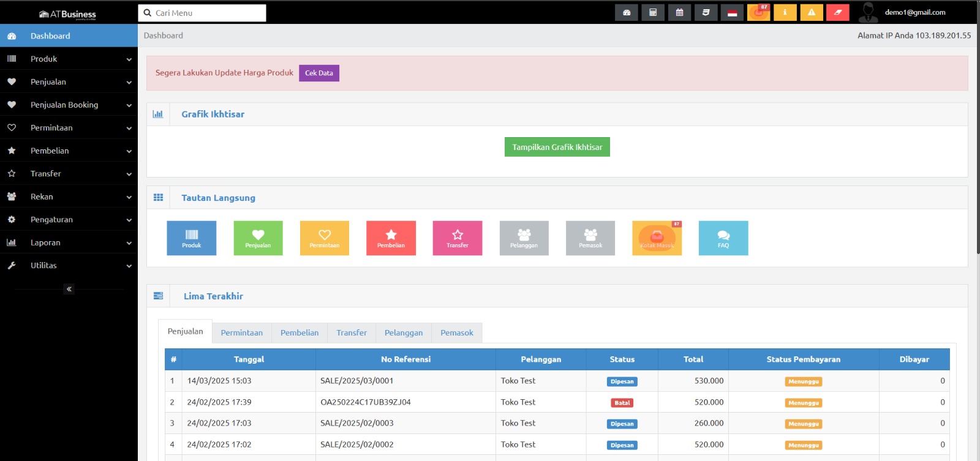The height and width of the screenshot is (461, 980).
Task: Open the calendar icon in top bar
Action: tap(679, 12)
